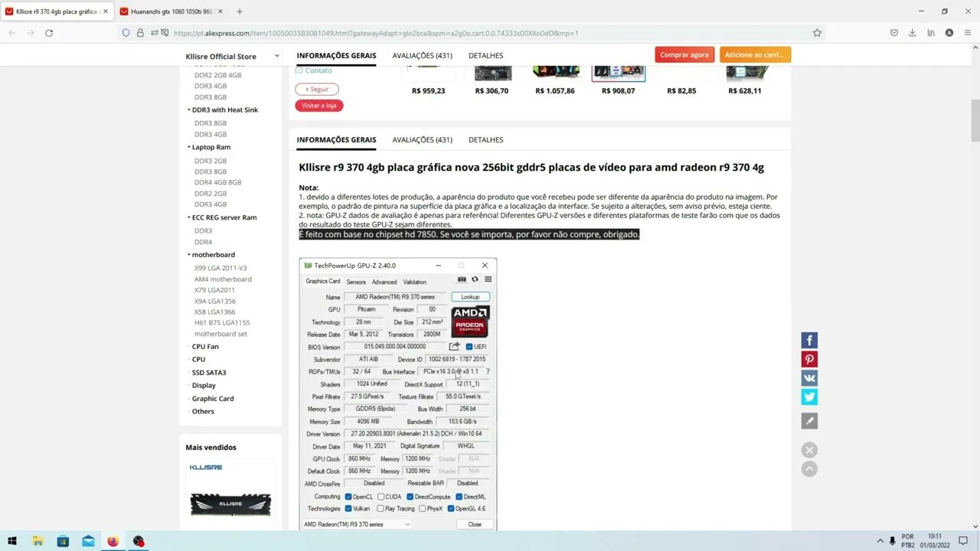This screenshot has width=980, height=551.
Task: Select the lower AVALIAÇÕES (431) tab
Action: (422, 139)
